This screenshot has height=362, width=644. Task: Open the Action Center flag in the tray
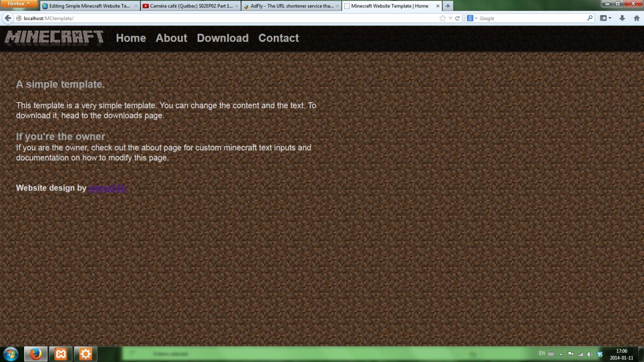tap(570, 354)
